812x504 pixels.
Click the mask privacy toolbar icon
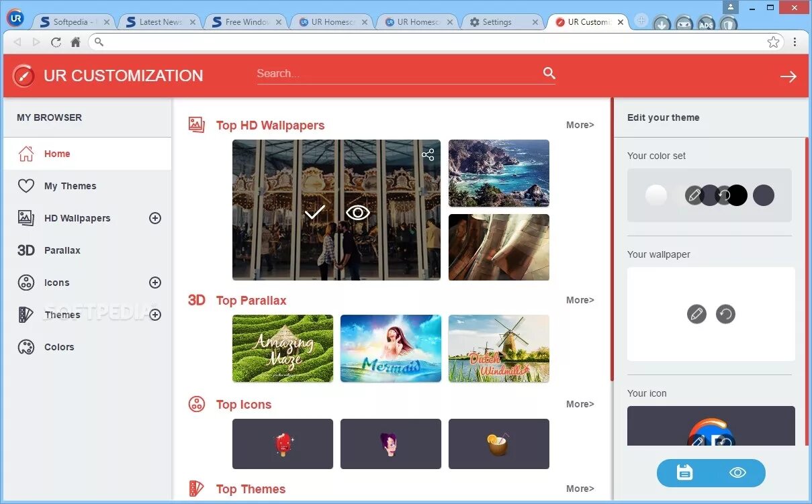(684, 24)
